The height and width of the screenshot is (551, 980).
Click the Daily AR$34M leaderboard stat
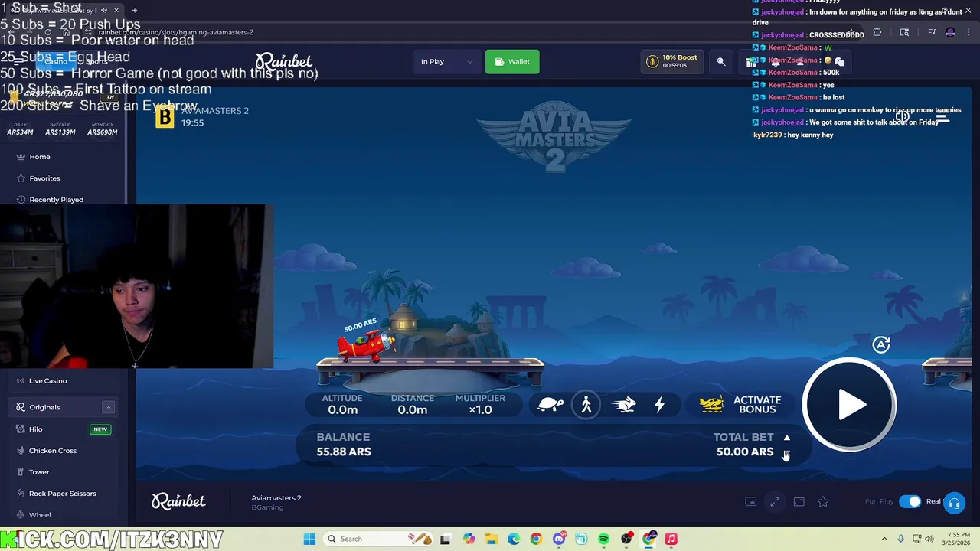[20, 129]
